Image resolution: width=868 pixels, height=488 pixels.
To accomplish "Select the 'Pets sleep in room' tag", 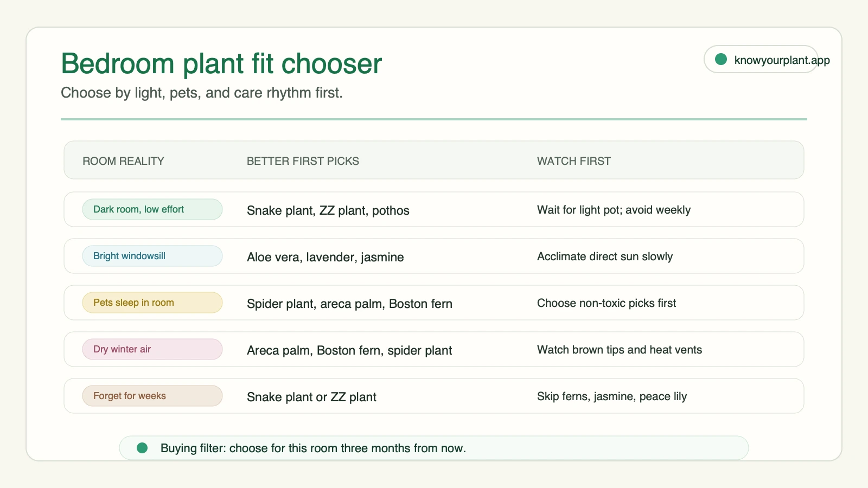I will tap(152, 303).
